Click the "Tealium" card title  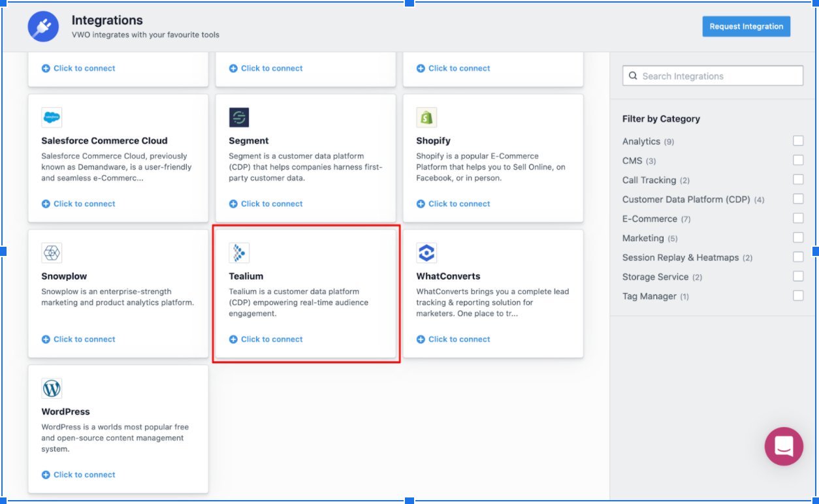coord(246,276)
